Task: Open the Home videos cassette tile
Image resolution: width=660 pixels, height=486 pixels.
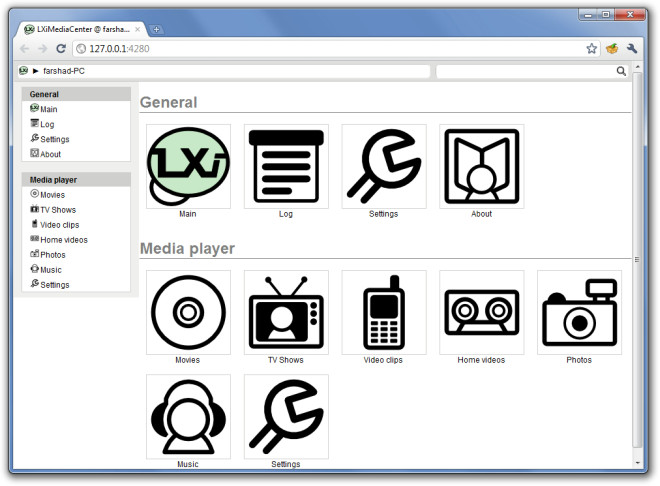Action: coord(482,312)
